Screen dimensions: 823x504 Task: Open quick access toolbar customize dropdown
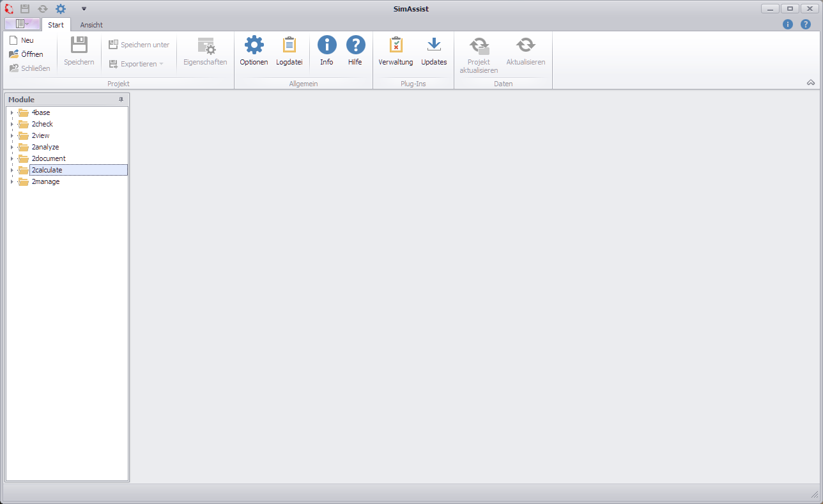tap(84, 9)
